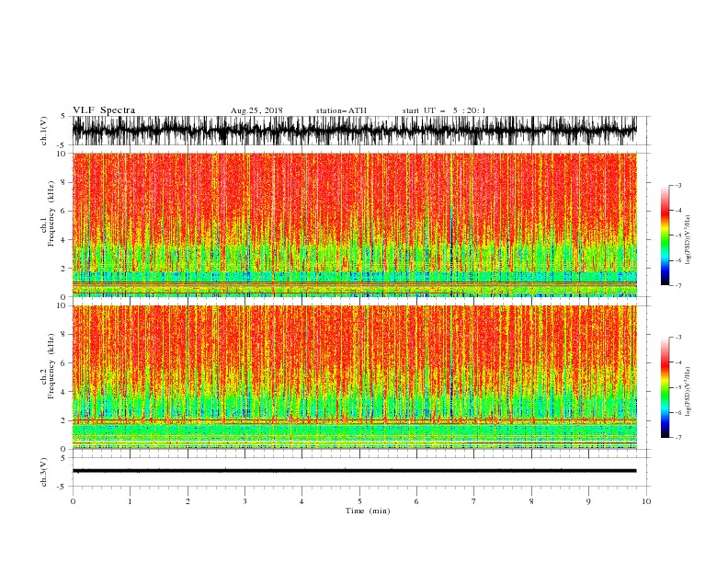The width and height of the screenshot is (728, 563).
Task: Click the flat ch.3 voltage trace
Action: click(354, 471)
